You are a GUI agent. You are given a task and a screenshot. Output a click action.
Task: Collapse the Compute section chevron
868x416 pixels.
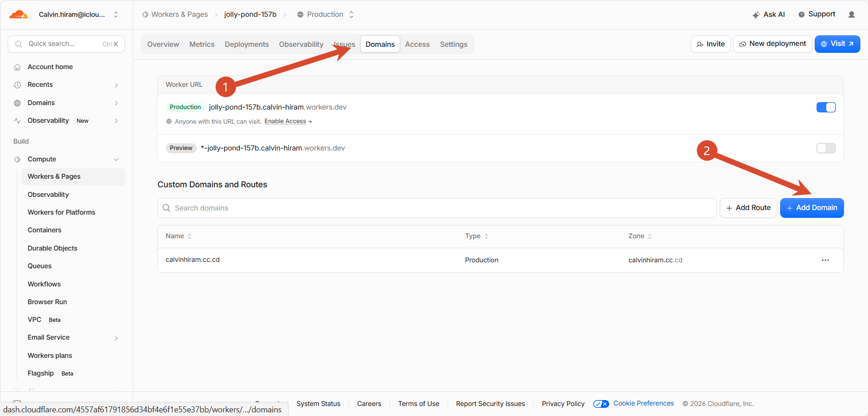tap(116, 160)
